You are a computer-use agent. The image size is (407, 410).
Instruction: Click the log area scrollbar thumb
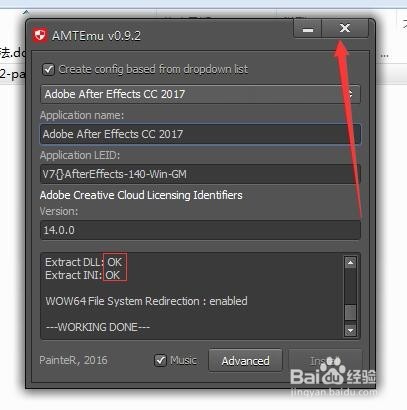click(350, 313)
